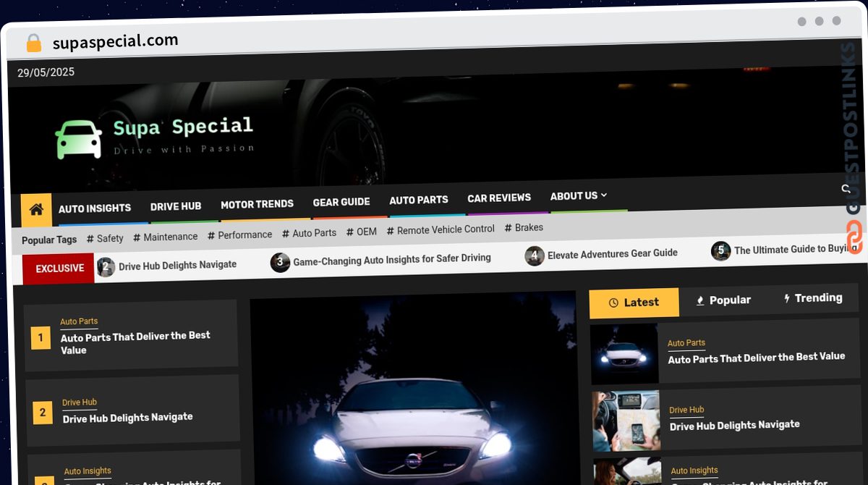Open the Volvo thumbnail in Latest list
The image size is (868, 485).
tap(624, 354)
